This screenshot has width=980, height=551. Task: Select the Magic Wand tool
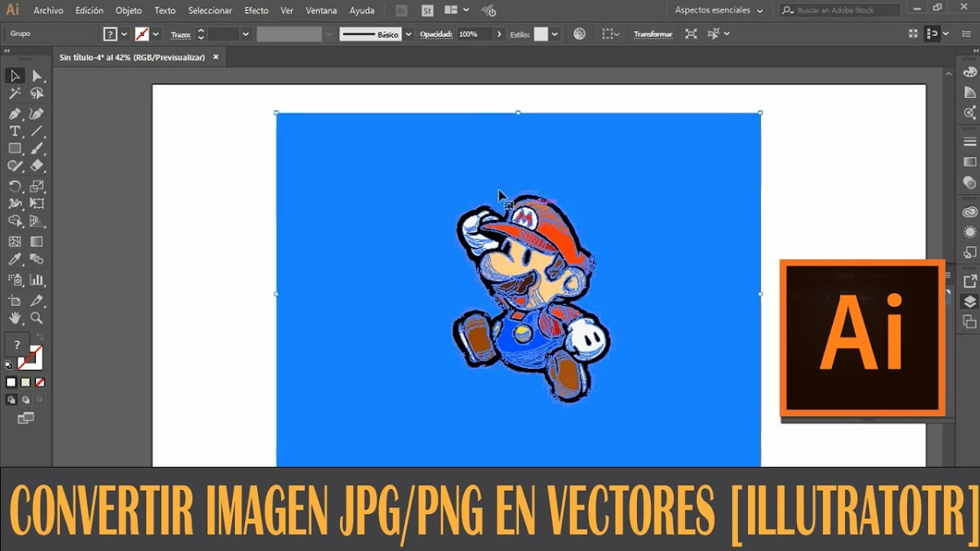pyautogui.click(x=15, y=93)
